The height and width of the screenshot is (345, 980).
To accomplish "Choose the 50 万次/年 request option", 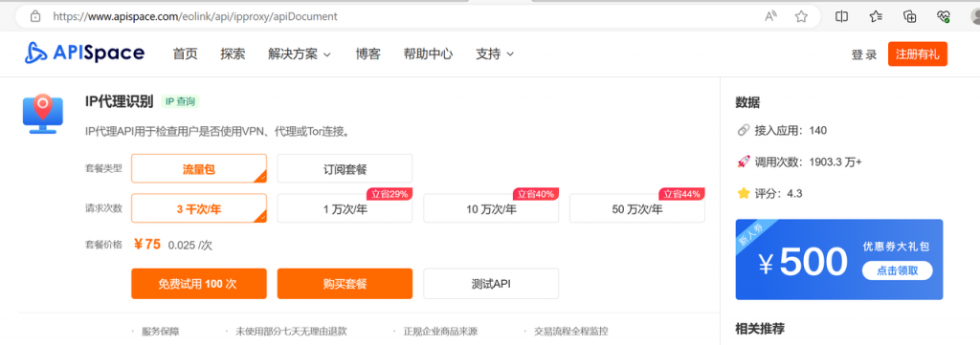I will click(x=636, y=208).
